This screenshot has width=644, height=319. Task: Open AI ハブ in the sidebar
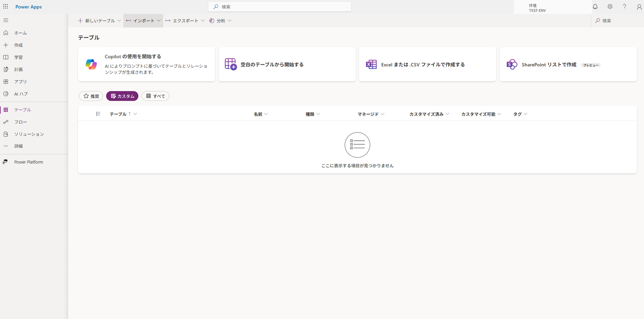34,94
